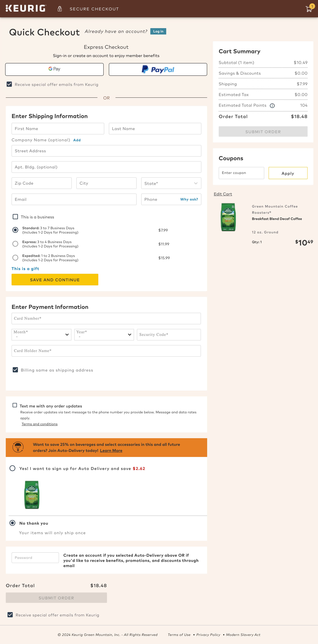Check the This is a business checkbox
Image resolution: width=318 pixels, height=644 pixels.
tap(15, 216)
